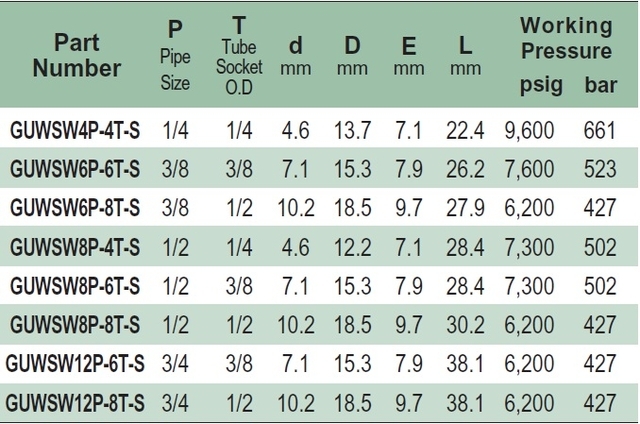Select part number GUWSW8P-8T-S
Viewport: 640px width, 424px height.
(x=75, y=325)
